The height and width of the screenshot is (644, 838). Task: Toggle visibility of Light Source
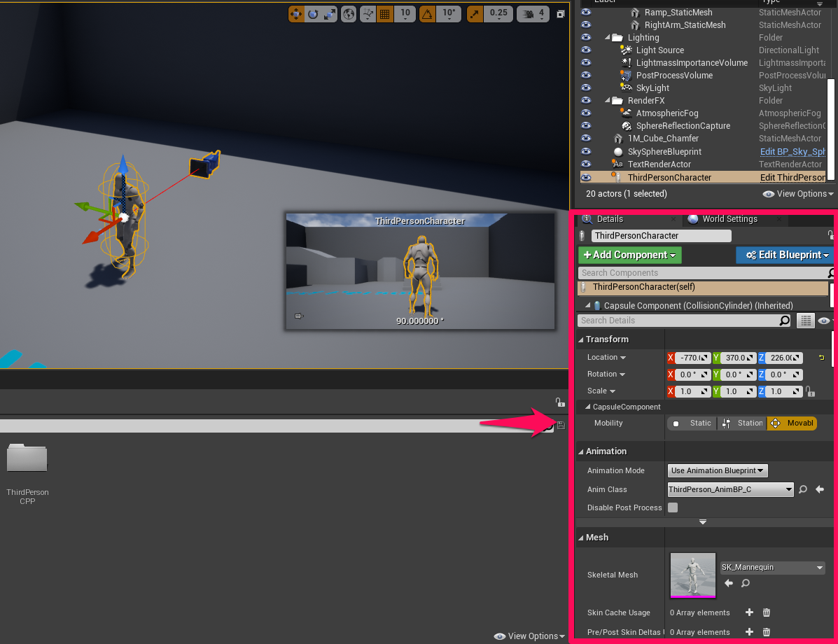[586, 50]
